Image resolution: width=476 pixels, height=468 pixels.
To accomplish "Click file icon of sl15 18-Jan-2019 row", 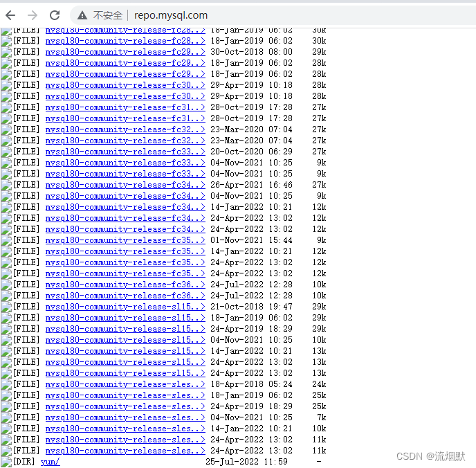I will coord(6,318).
